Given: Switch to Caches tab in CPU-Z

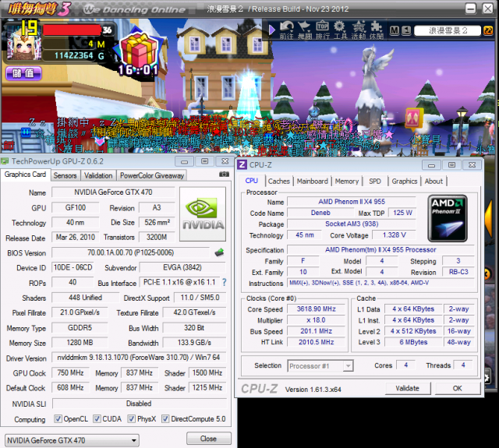Looking at the screenshot, I should click(x=279, y=182).
